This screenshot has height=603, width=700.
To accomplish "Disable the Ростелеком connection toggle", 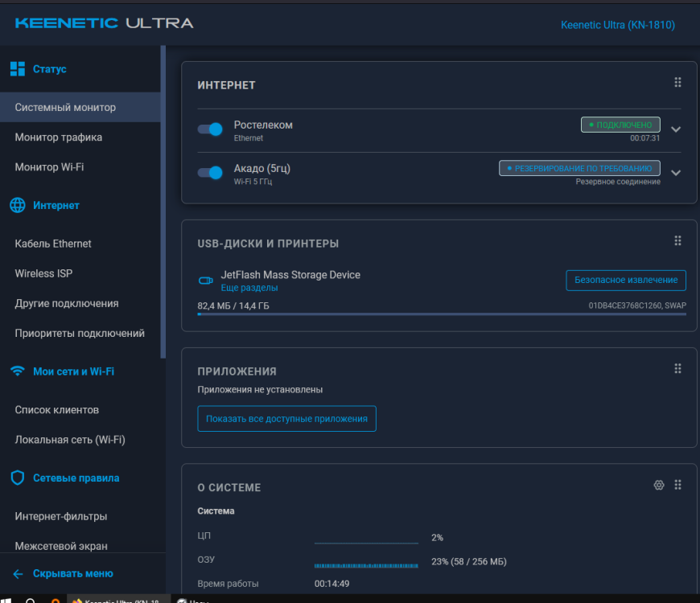I will tap(210, 129).
